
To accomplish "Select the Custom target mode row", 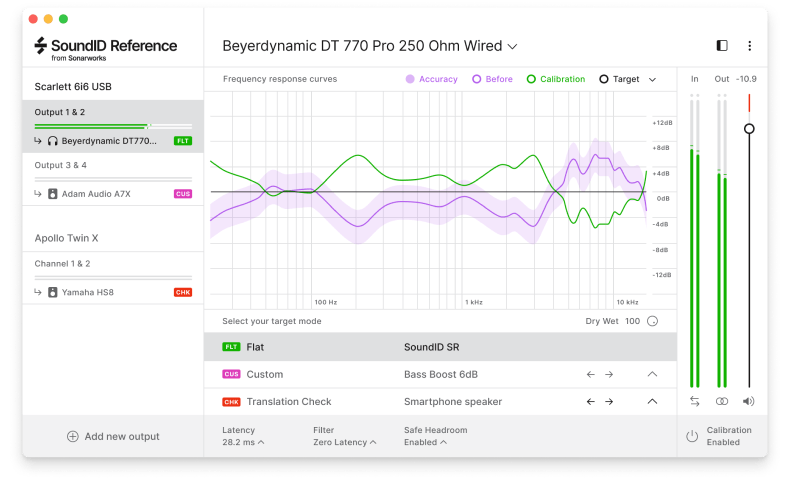I will point(300,374).
